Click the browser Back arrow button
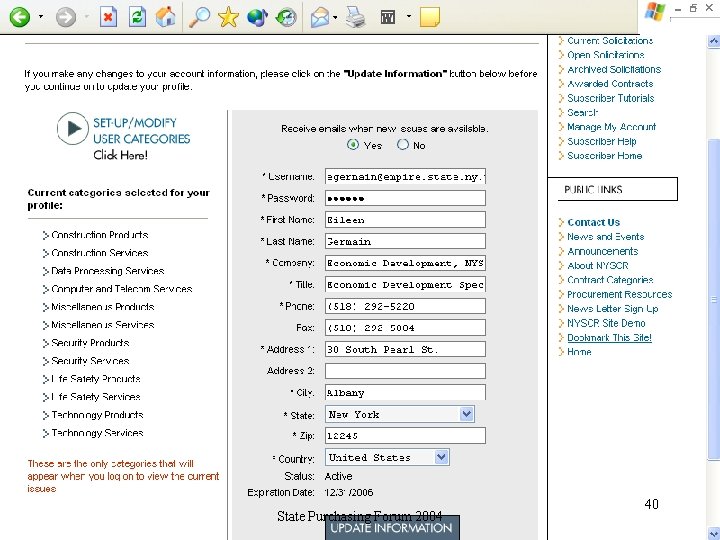Screen dimensions: 720x540 click(x=19, y=17)
